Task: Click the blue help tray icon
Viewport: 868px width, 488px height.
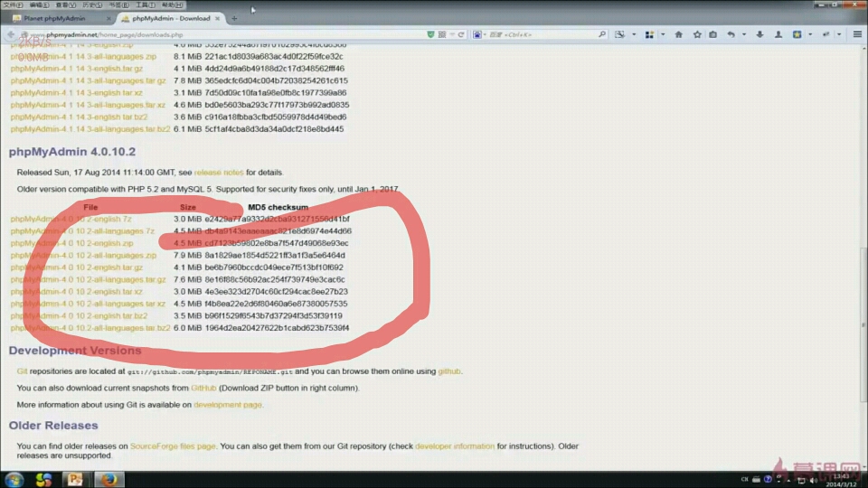Action: coord(768,479)
